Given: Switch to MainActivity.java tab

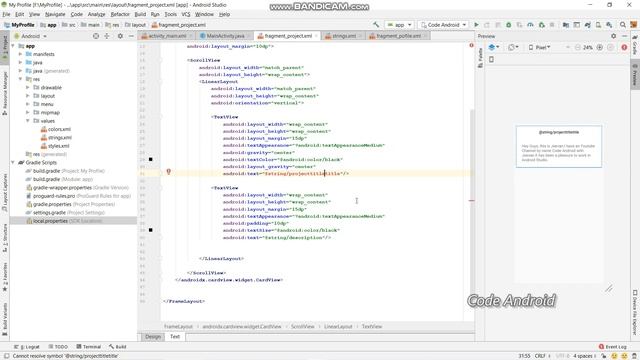Looking at the screenshot, I should coord(225,36).
